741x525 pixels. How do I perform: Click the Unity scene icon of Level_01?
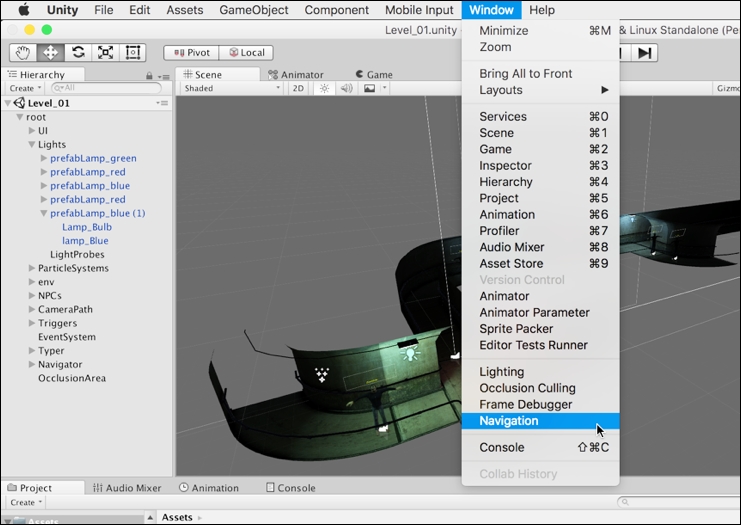point(19,103)
